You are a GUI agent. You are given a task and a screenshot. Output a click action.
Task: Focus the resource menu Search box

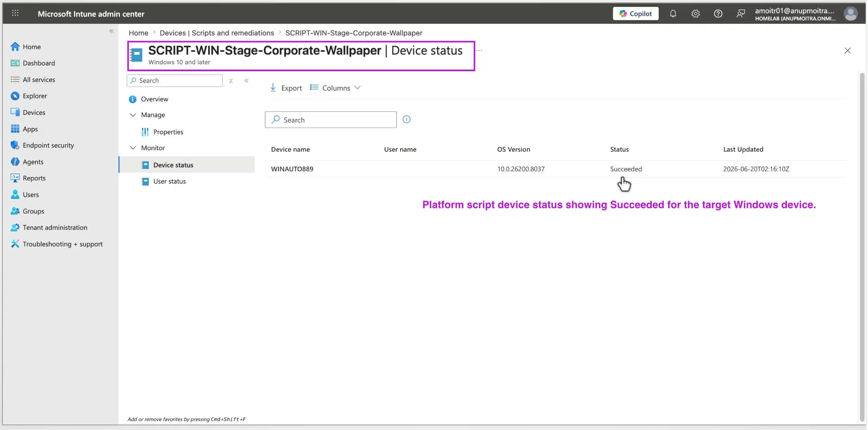[175, 81]
